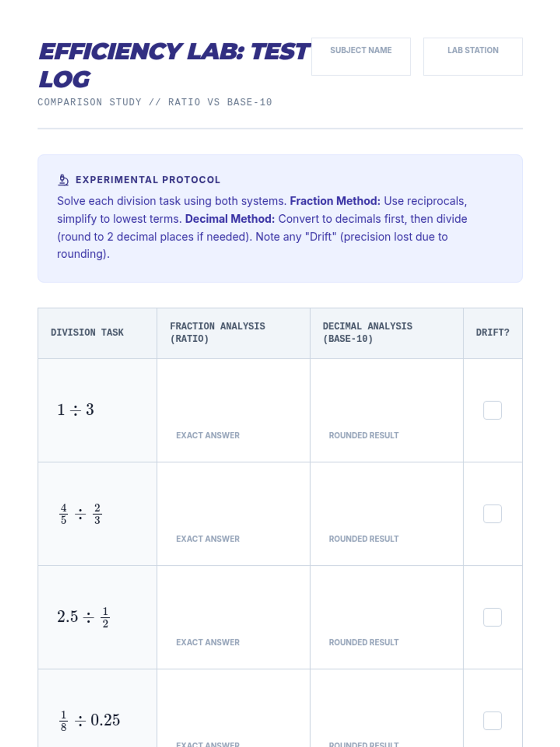
Task: Check the Drift box for 1 ÷ 3
Action: (x=492, y=410)
